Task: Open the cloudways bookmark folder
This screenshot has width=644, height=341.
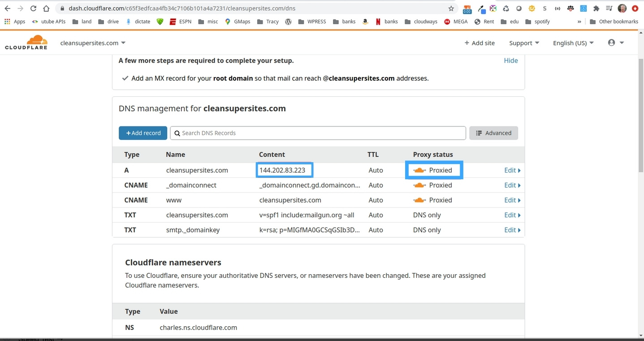Action: (421, 22)
